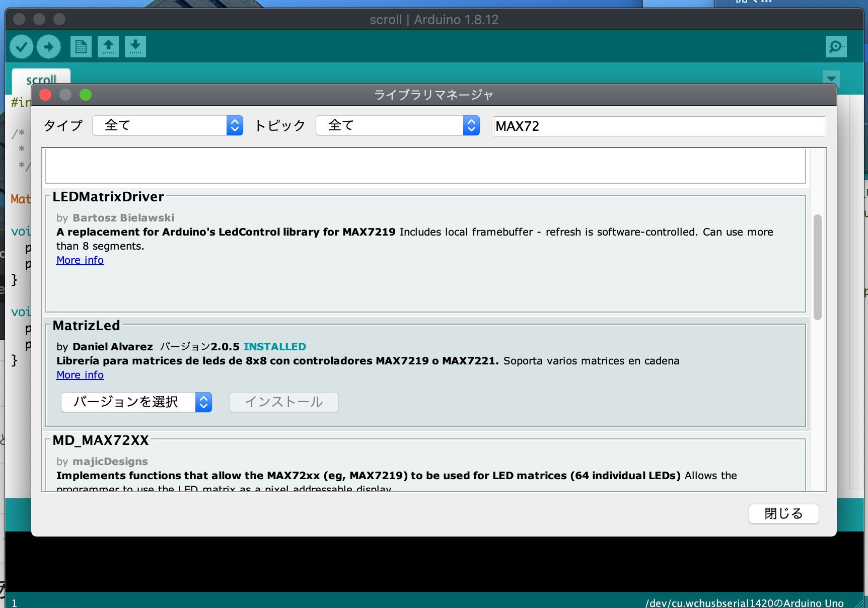Screen dimensions: 868x608
Task: Click the Verify sketch checkmark icon
Action: (22, 47)
